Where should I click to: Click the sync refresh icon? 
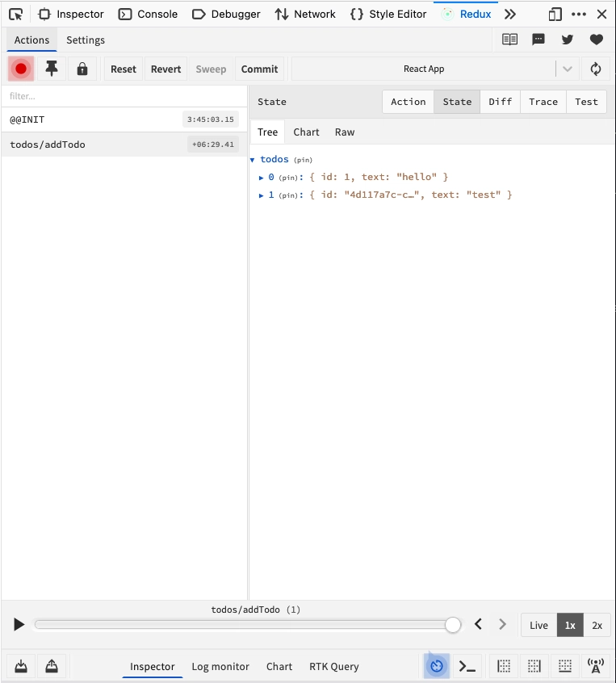click(x=596, y=69)
